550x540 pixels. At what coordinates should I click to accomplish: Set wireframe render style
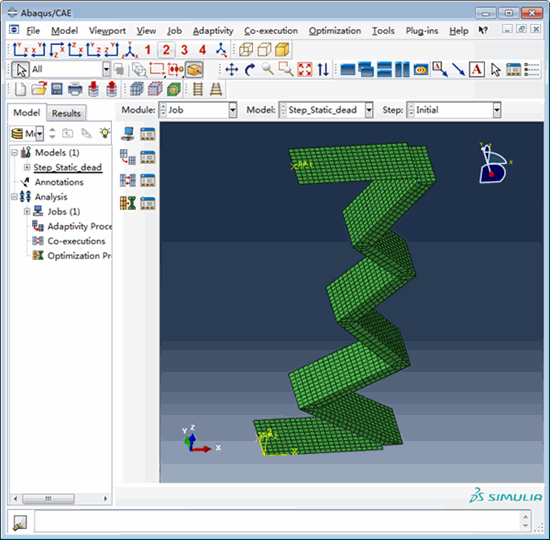pos(246,49)
